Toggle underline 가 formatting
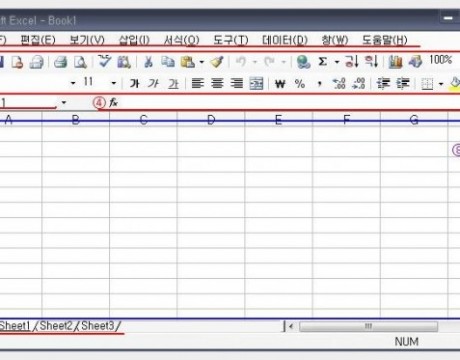The image size is (460, 360). coord(173,84)
